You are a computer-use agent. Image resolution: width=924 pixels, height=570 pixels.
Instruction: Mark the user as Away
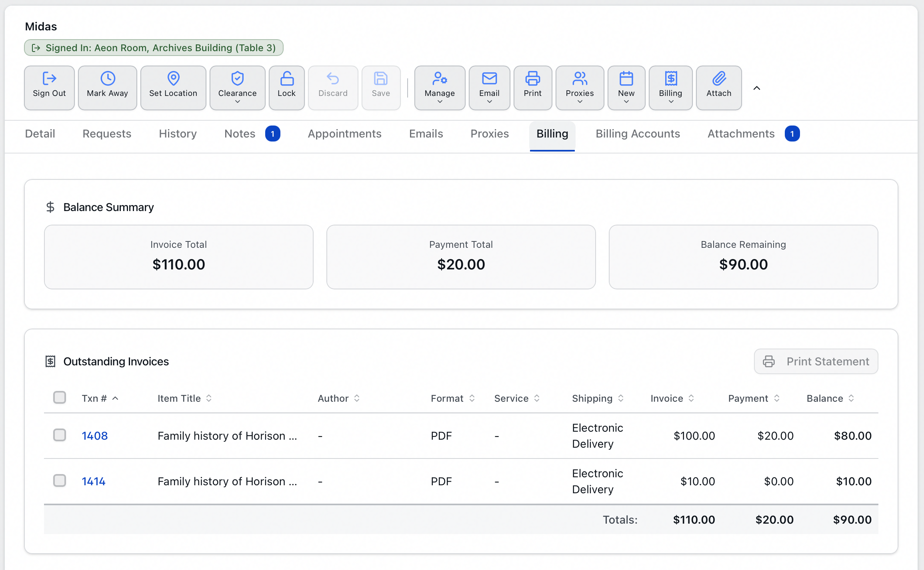pos(108,88)
